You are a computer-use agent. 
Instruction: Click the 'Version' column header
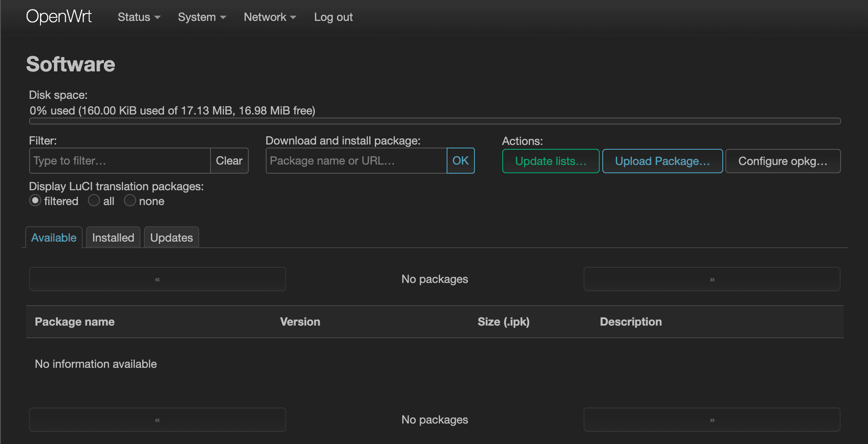(x=300, y=322)
